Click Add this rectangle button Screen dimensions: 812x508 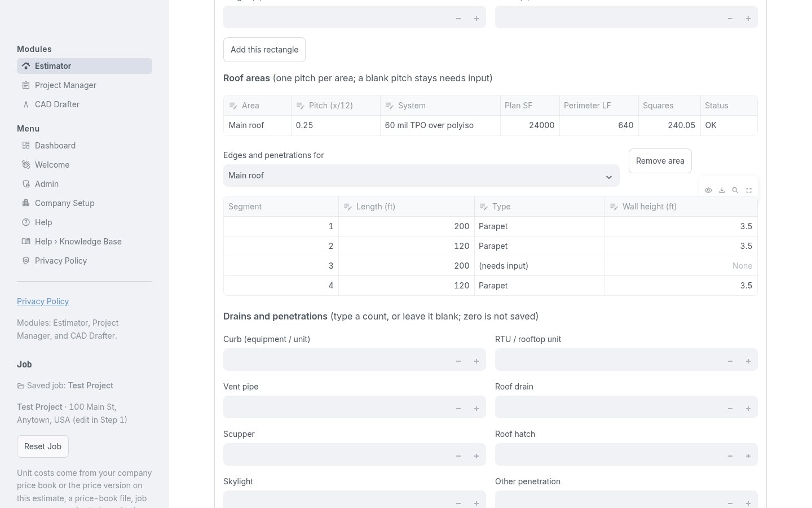(264, 50)
